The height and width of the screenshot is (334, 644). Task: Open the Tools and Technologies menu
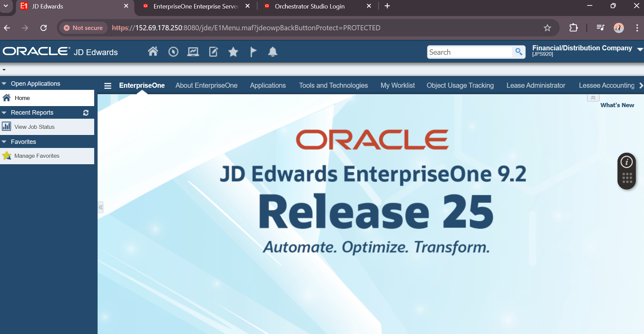pos(333,85)
